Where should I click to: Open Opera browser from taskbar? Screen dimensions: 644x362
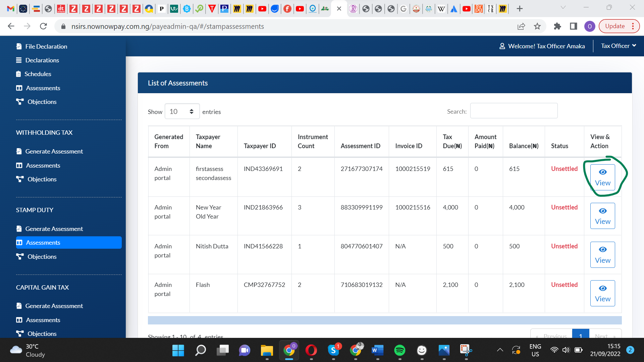point(311,350)
